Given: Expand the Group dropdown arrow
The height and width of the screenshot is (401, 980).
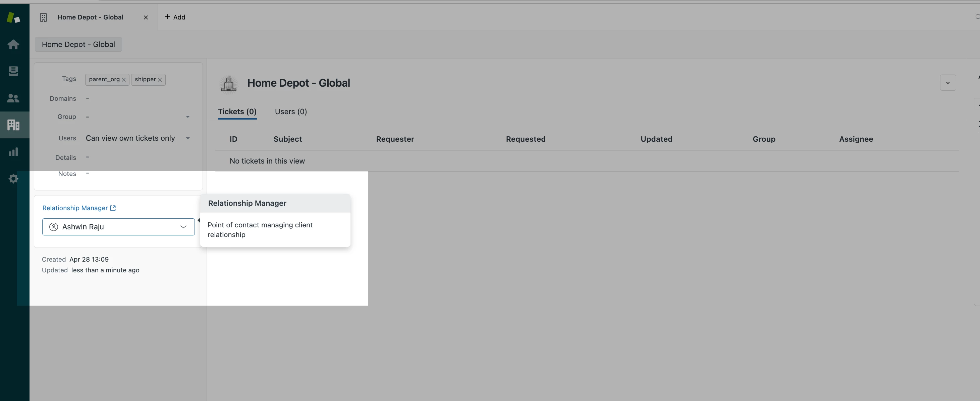Looking at the screenshot, I should (187, 117).
